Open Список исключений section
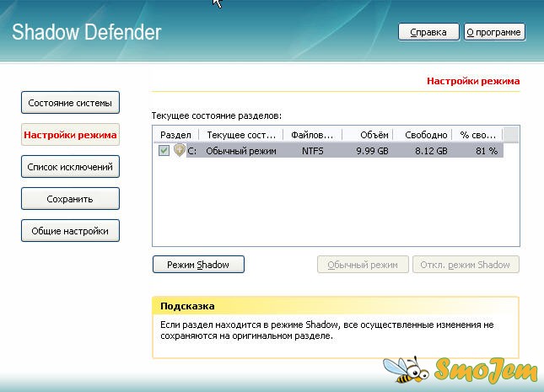The height and width of the screenshot is (392, 544). click(70, 167)
